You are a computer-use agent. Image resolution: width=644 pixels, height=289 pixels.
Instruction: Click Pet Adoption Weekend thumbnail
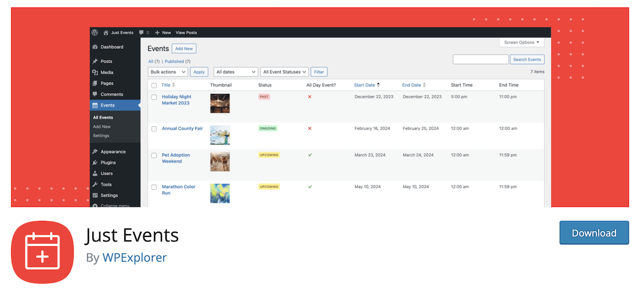pos(220,161)
